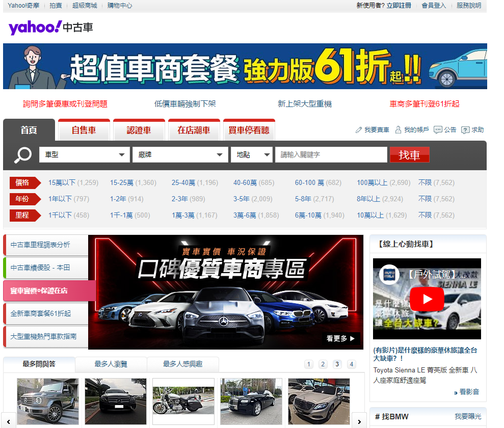Click 服務說明 link
Viewport: 504px width, 428px height.
[x=469, y=6]
